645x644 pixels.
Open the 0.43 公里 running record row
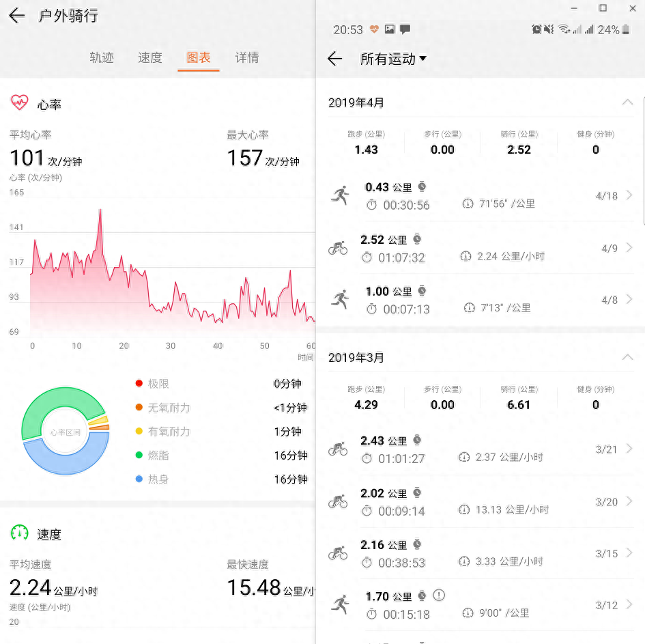click(481, 195)
